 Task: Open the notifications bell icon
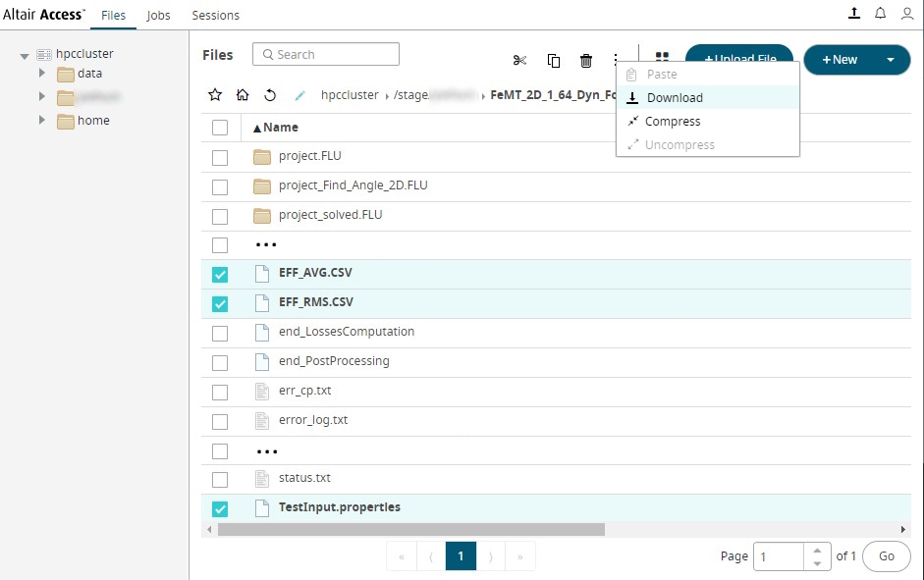click(x=880, y=14)
